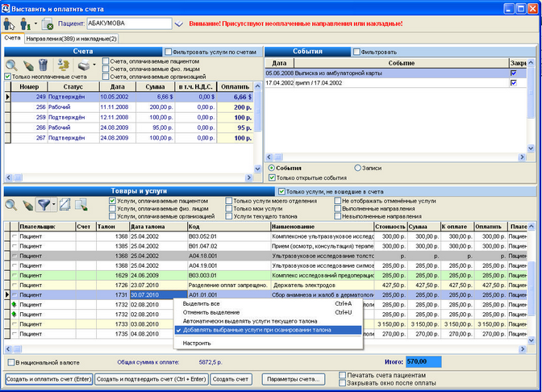Click row marker of the 1726 service row
The image size is (542, 392).
[x=15, y=286]
